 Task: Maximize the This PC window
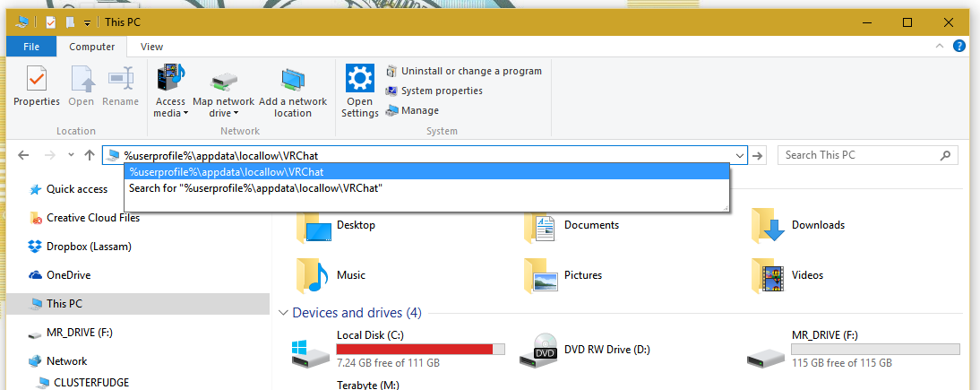click(x=907, y=22)
